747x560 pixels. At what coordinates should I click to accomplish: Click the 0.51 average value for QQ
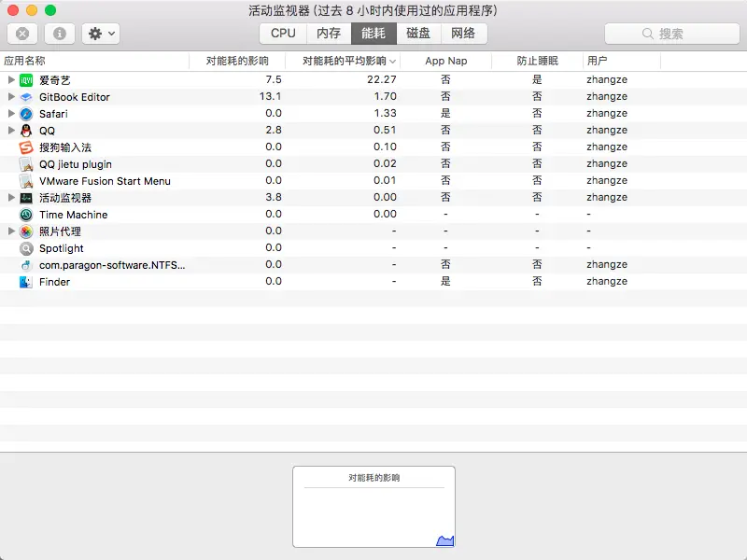click(385, 130)
